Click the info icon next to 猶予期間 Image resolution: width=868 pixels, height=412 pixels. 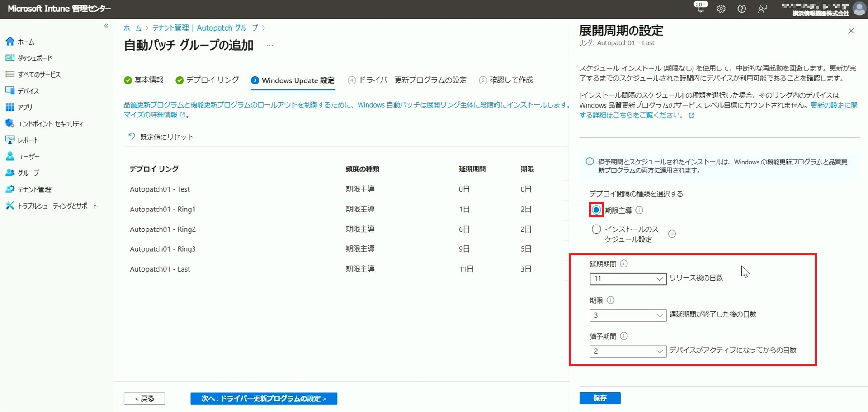pos(624,336)
